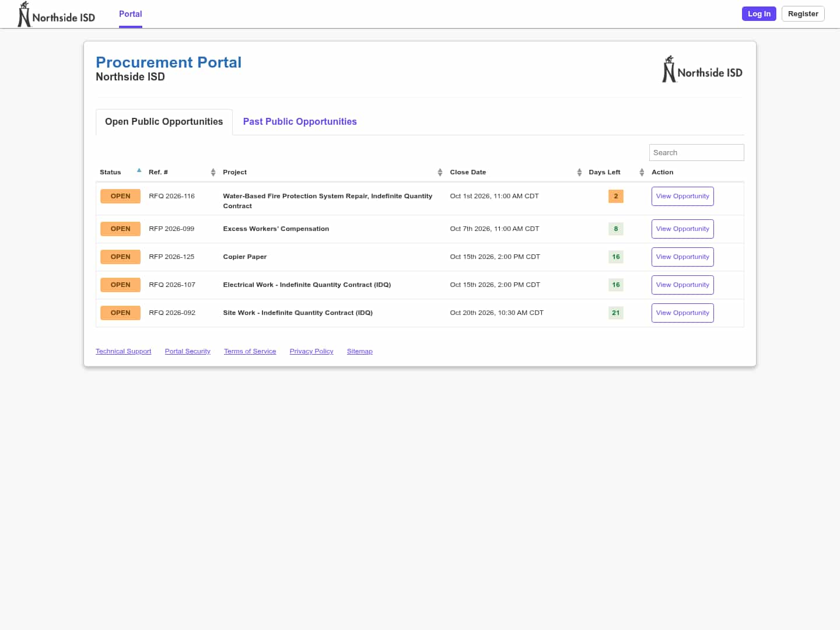Click the Register button
The width and height of the screenshot is (840, 630).
[x=803, y=14]
